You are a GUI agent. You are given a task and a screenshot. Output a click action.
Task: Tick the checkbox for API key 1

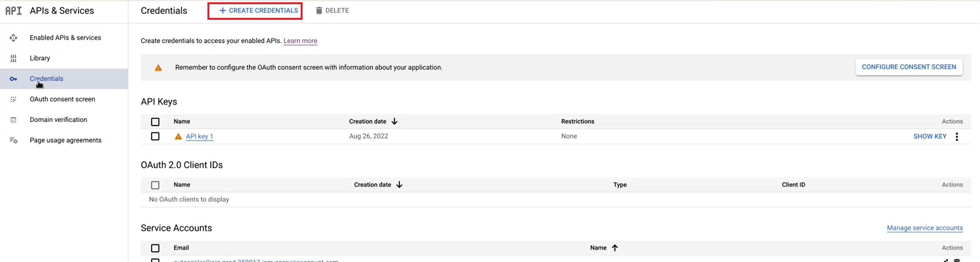coord(155,136)
